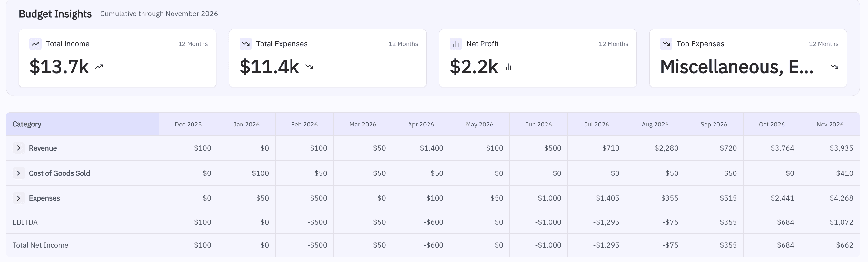Click the small up-arrow icon next to $13.7k

pos(99,67)
